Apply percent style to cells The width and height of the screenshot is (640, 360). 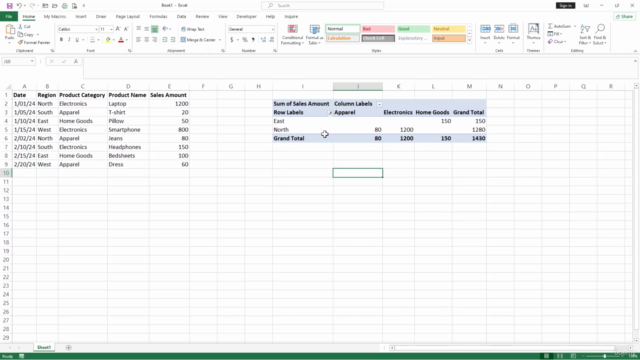tap(244, 40)
